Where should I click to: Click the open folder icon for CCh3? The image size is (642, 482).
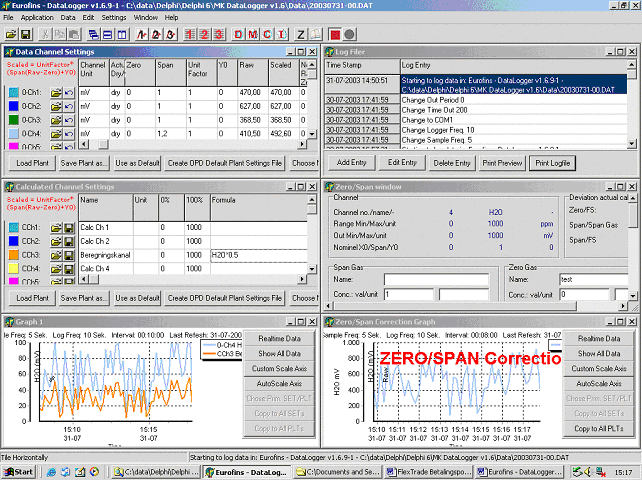tap(56, 255)
